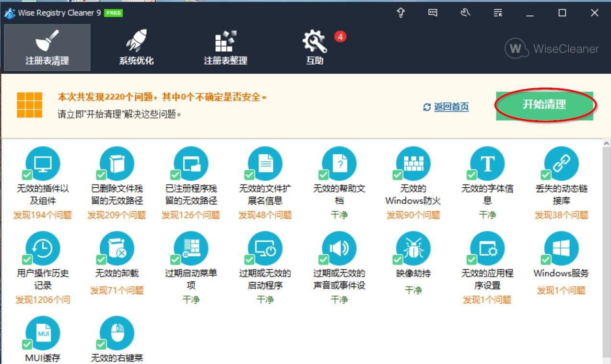Click the feedback message icon in the title bar
Image resolution: width=611 pixels, height=364 pixels.
point(432,13)
